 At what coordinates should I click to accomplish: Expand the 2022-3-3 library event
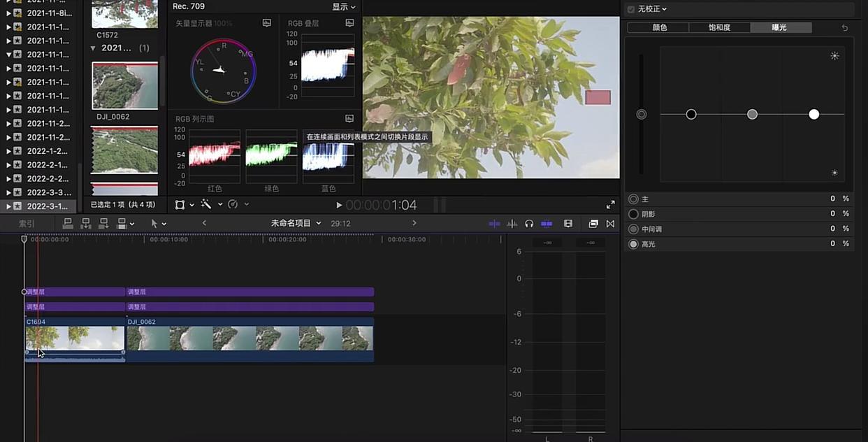9,192
